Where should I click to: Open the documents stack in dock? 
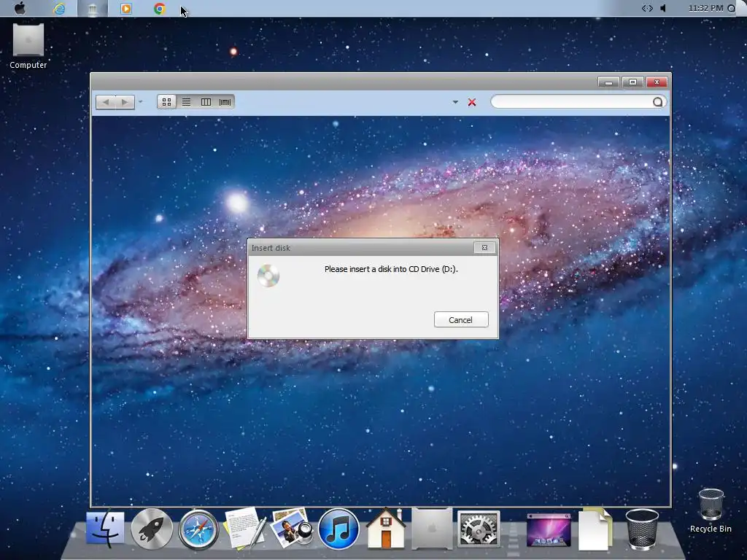coord(595,529)
